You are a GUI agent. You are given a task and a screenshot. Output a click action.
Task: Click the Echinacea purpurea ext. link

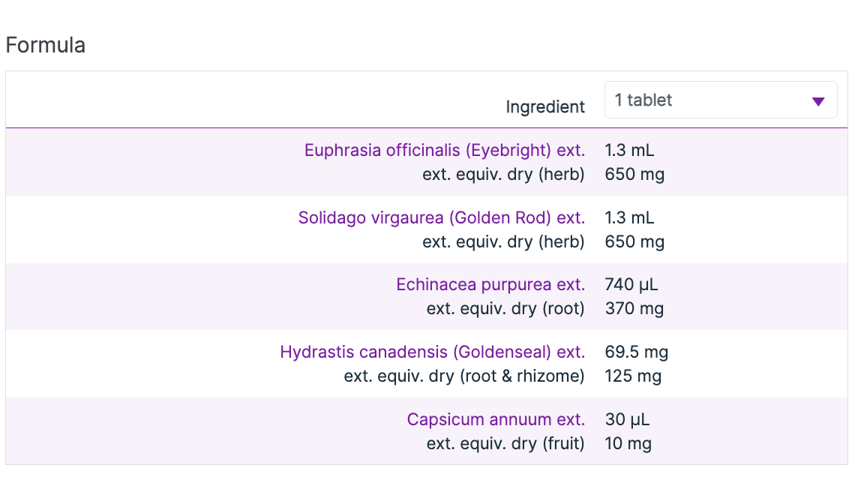click(x=490, y=285)
